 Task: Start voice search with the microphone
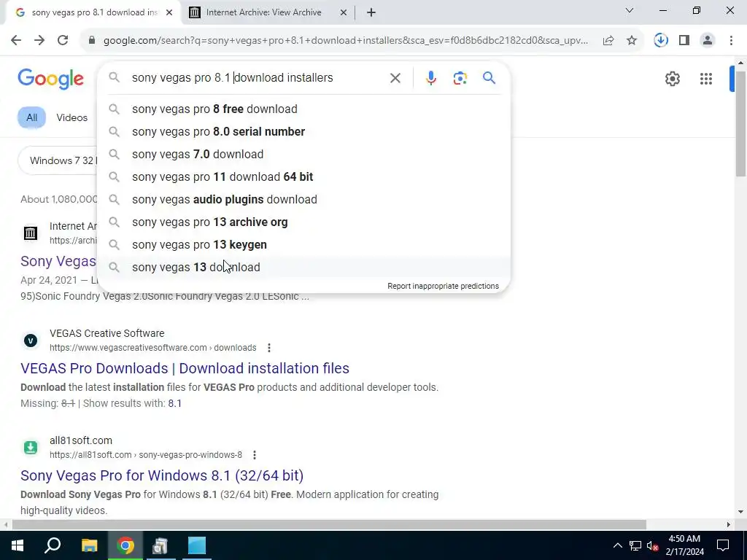click(430, 78)
